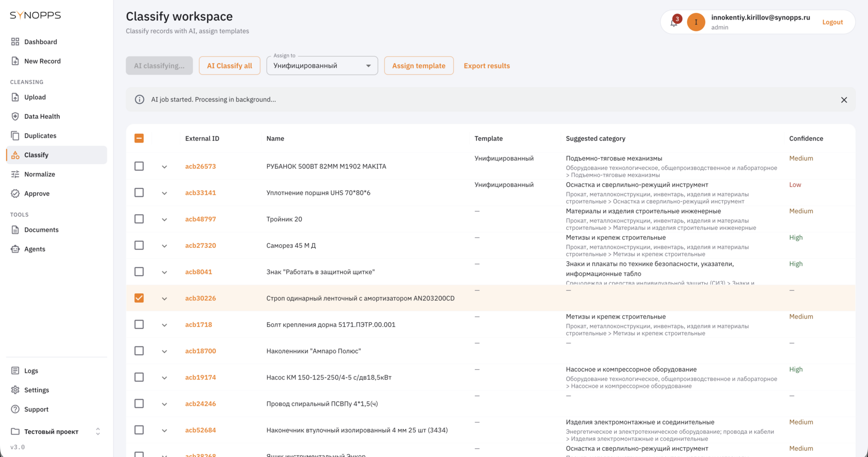Open record link acb1718
This screenshot has height=457, width=868.
pyautogui.click(x=198, y=325)
